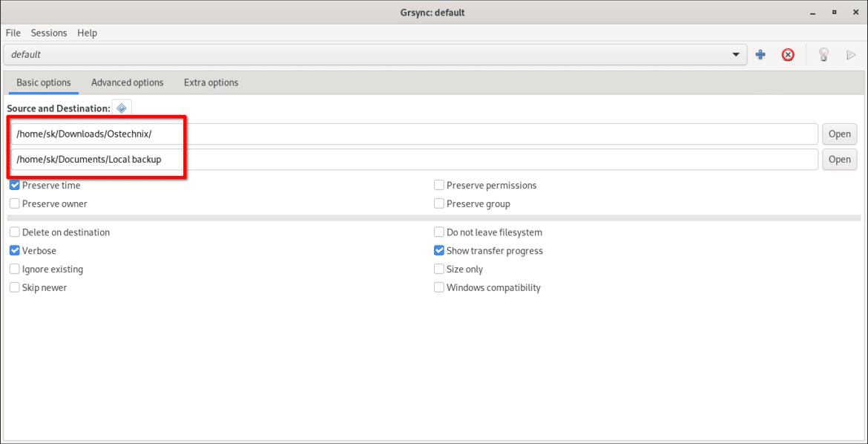The image size is (868, 444).
Task: Uncheck Show transfer progress
Action: [x=438, y=250]
